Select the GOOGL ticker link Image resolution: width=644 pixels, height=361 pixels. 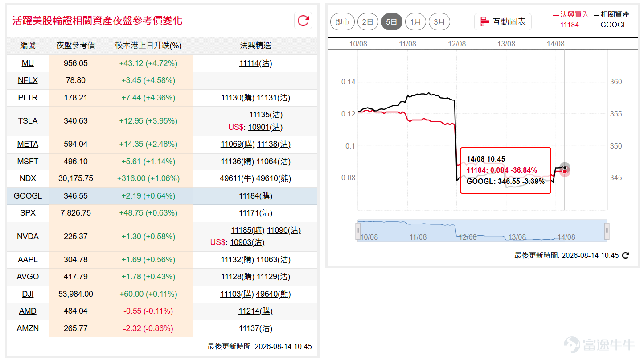28,196
